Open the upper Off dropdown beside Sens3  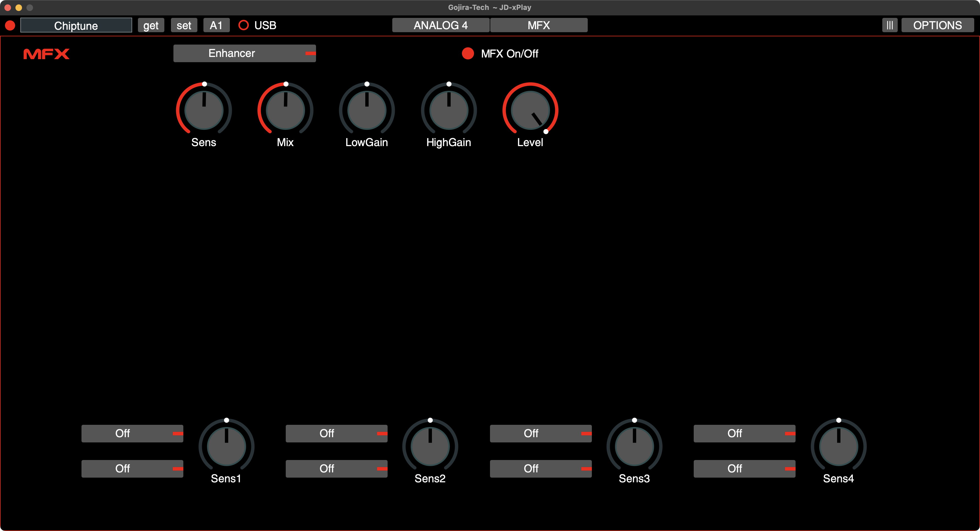point(541,433)
